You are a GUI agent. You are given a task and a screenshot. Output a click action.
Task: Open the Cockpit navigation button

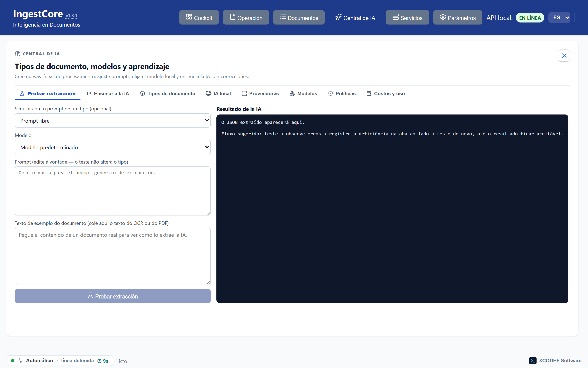pos(199,18)
